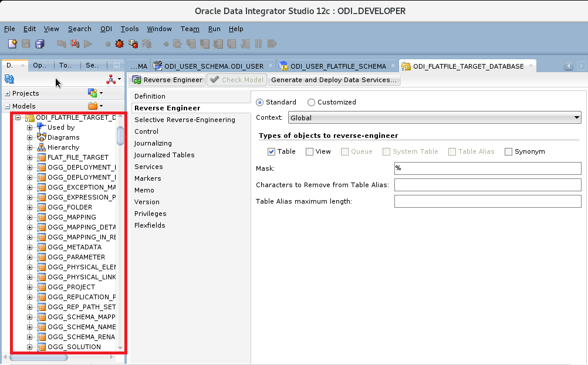The image size is (588, 365).
Task: Open the Team menu
Action: (x=190, y=29)
